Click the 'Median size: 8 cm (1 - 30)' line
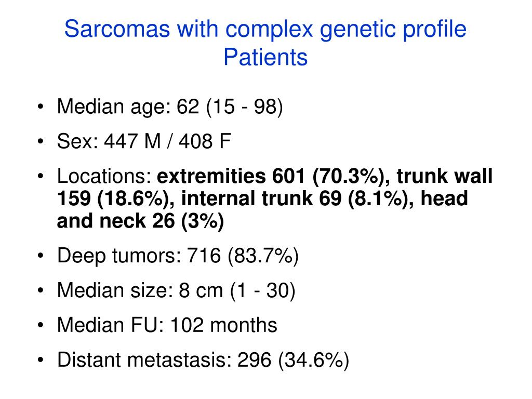Screen dimensions: 532x399 176,291
